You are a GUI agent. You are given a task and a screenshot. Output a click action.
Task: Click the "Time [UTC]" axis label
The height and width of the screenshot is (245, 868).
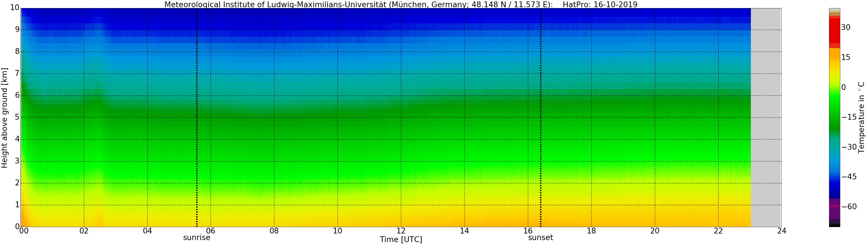pos(401,240)
